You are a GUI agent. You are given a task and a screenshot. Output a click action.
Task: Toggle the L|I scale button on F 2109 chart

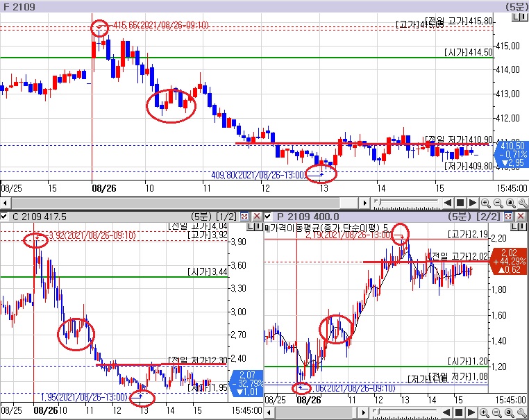point(519,17)
